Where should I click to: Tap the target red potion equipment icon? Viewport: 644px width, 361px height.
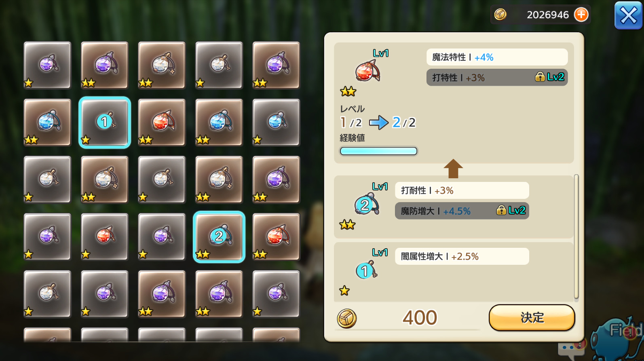(x=368, y=71)
